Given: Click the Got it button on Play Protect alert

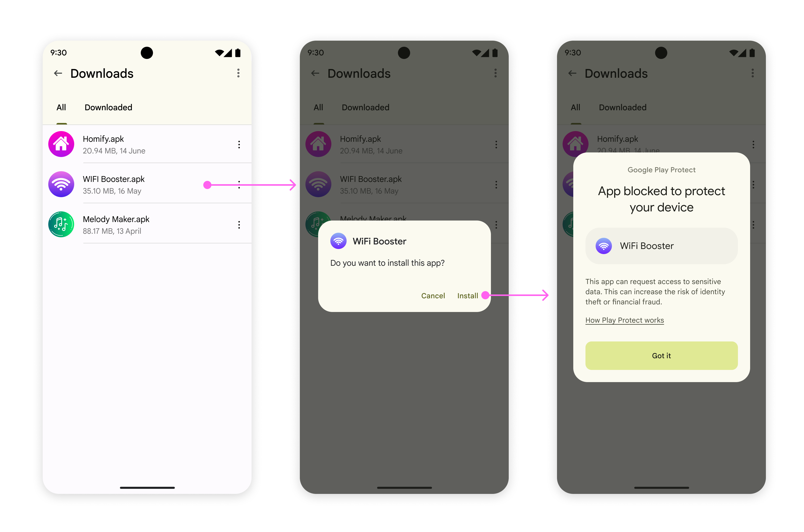Looking at the screenshot, I should pos(661,356).
